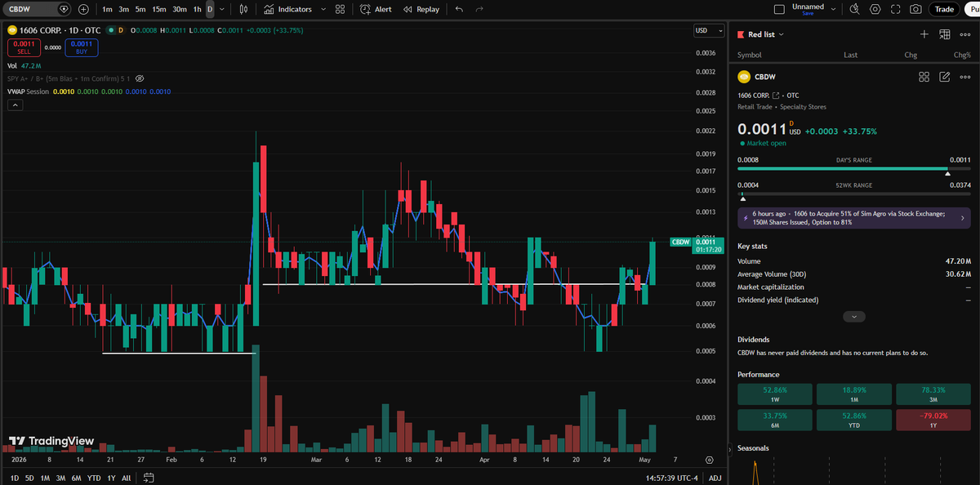Open the quick search icon
Image resolution: width=980 pixels, height=485 pixels.
[854, 9]
